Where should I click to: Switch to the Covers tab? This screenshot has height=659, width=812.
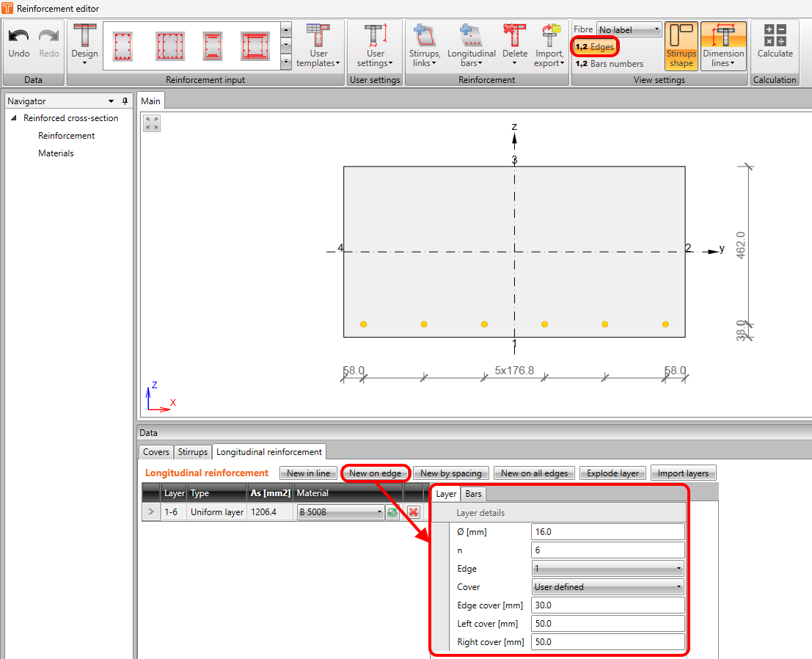point(156,452)
